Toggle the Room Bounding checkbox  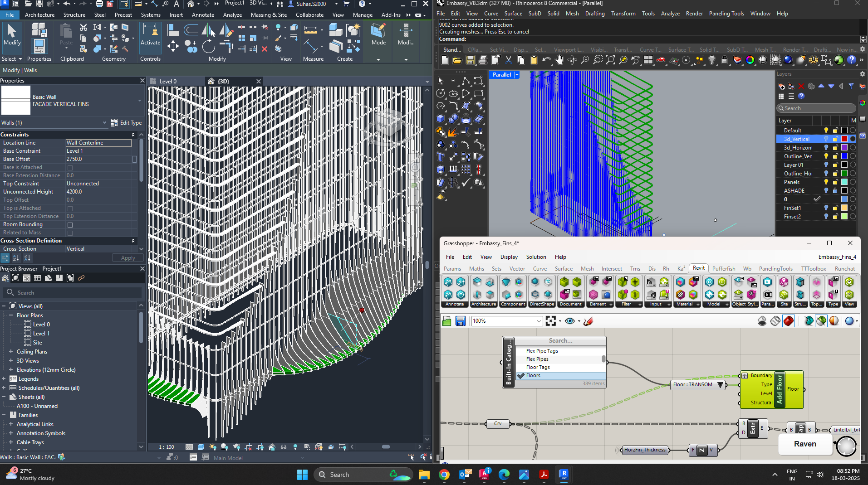point(70,225)
